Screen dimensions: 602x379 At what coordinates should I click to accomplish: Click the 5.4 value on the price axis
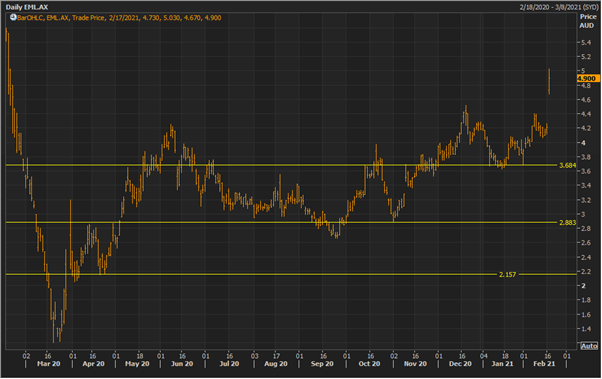tap(586, 43)
